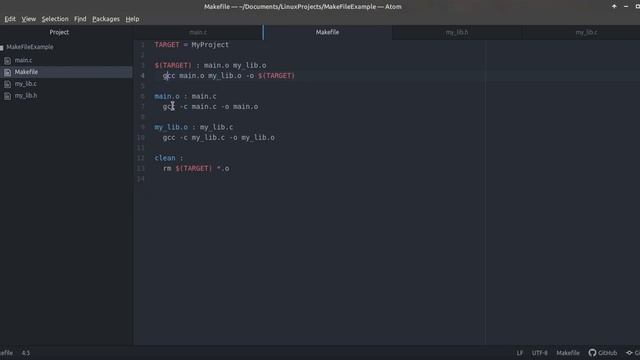Open my_lib.h in the tree view
Screen dimensions: 640x360
click(26, 96)
